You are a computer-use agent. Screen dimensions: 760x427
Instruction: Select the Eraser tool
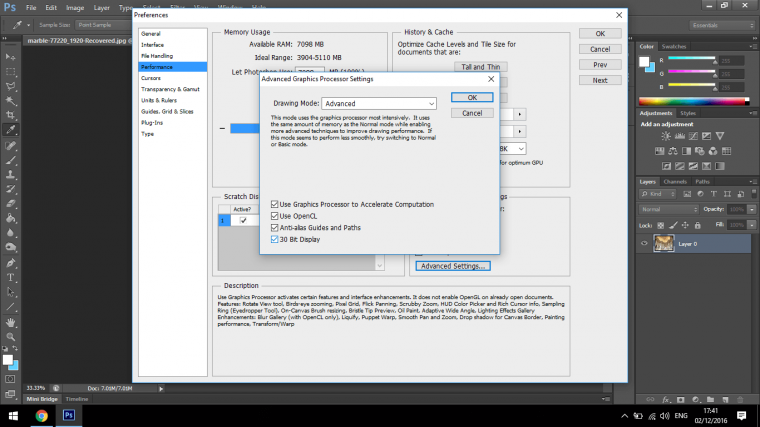(x=10, y=204)
